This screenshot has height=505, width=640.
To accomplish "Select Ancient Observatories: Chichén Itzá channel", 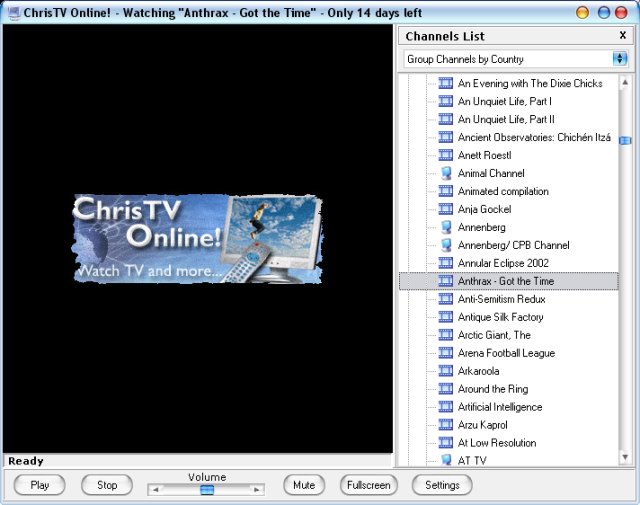I will tap(534, 137).
